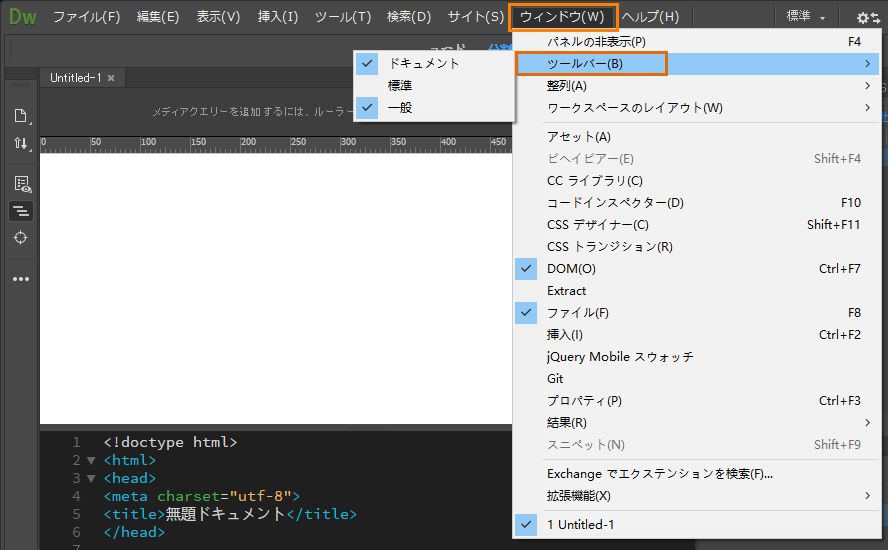Click line number 1 in code gutter
The image size is (888, 550).
pyautogui.click(x=76, y=442)
